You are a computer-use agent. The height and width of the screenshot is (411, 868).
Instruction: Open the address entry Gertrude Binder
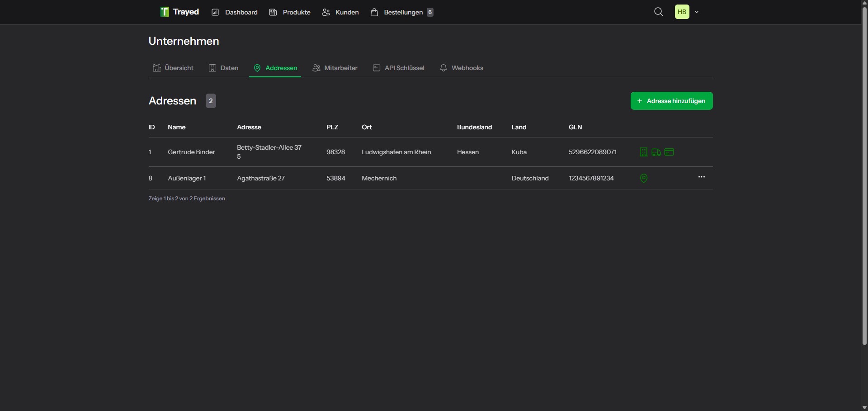coord(191,152)
